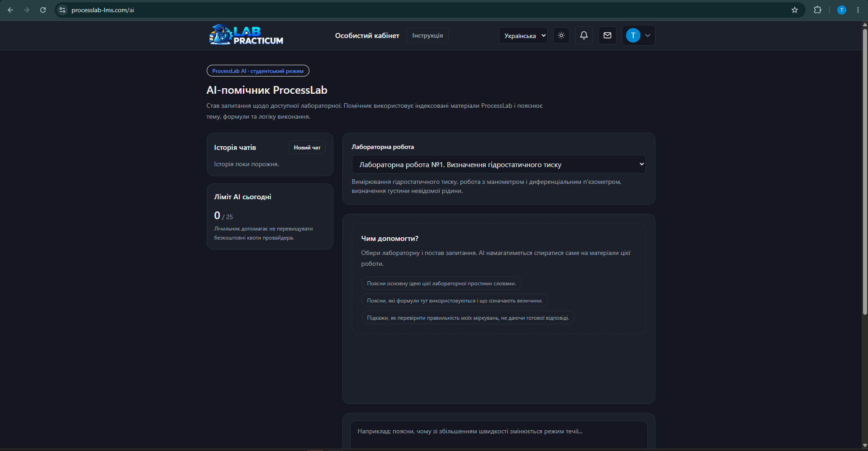Bookmark this page with star icon
This screenshot has width=868, height=451.
(794, 10)
